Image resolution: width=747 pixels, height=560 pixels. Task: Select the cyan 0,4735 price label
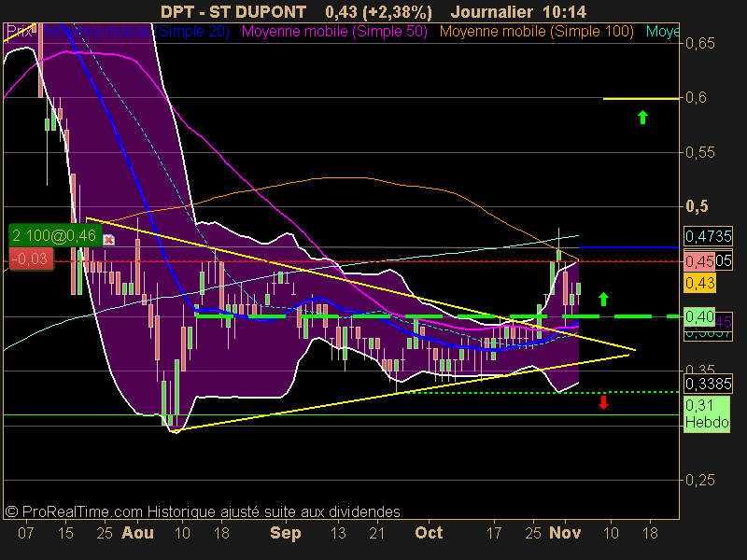pyautogui.click(x=708, y=236)
